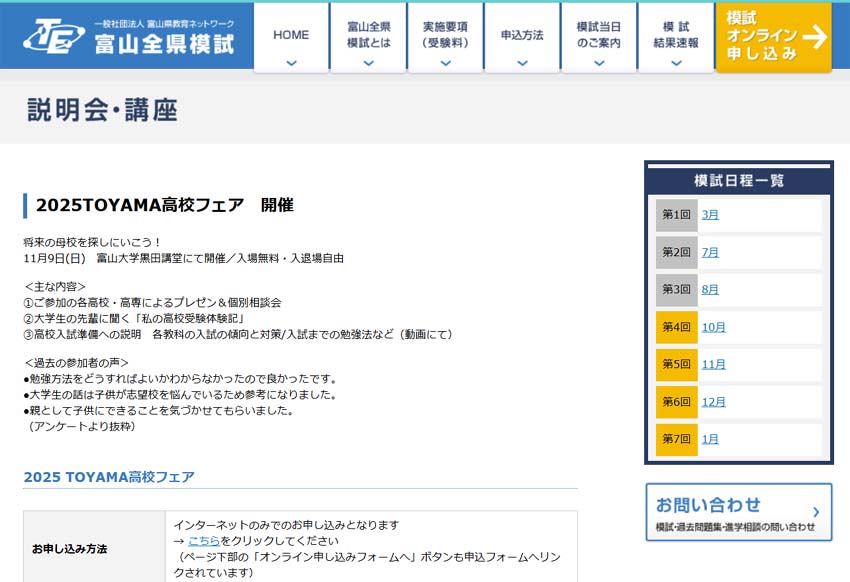Select the 模試結果速報 menu item
Viewport: 850px width, 582px height.
[x=676, y=36]
